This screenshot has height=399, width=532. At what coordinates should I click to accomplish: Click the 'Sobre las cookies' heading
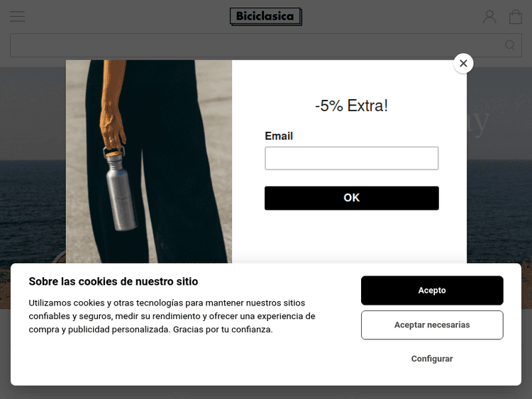point(113,281)
